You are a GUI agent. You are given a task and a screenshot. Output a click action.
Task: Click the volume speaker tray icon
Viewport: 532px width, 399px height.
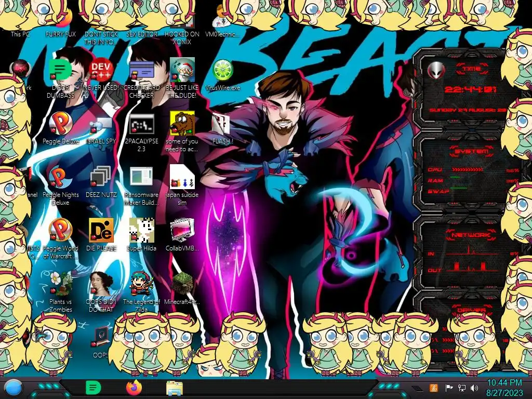pos(474,388)
